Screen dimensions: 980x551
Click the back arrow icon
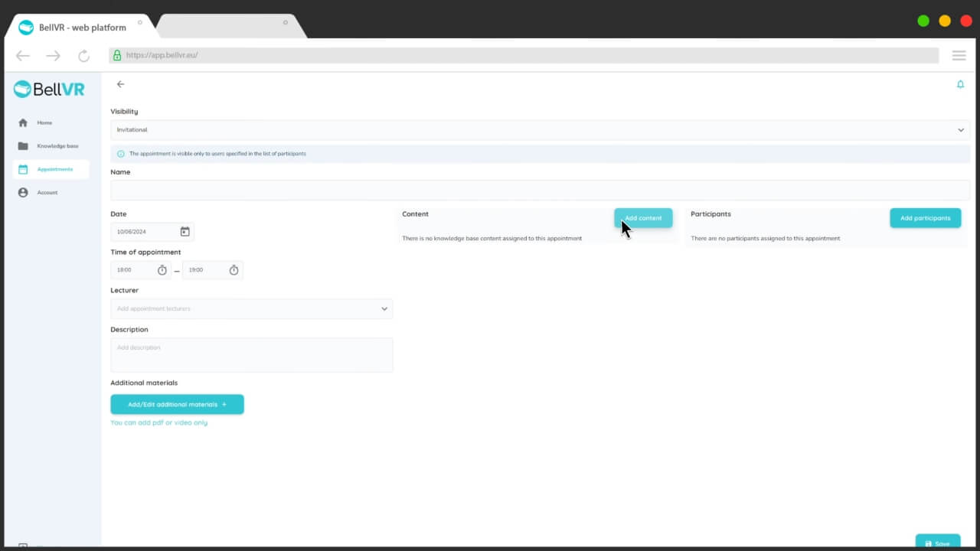[x=120, y=84]
